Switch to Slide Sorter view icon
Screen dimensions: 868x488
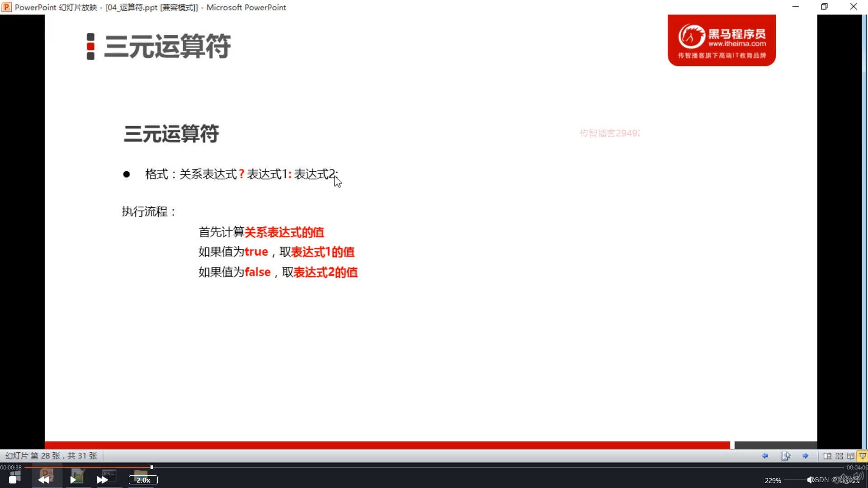pyautogui.click(x=839, y=456)
